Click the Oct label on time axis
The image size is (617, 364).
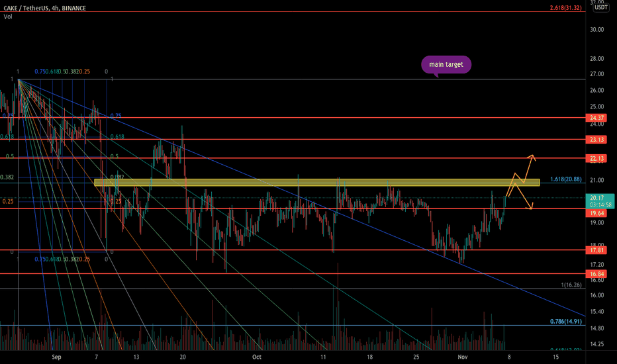257,357
